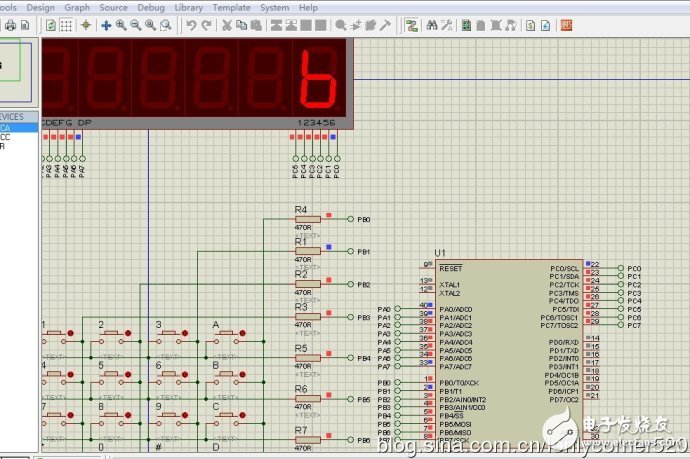Toggle the latch dot of keypad button 6
The width and height of the screenshot is (690, 459).
[185, 375]
